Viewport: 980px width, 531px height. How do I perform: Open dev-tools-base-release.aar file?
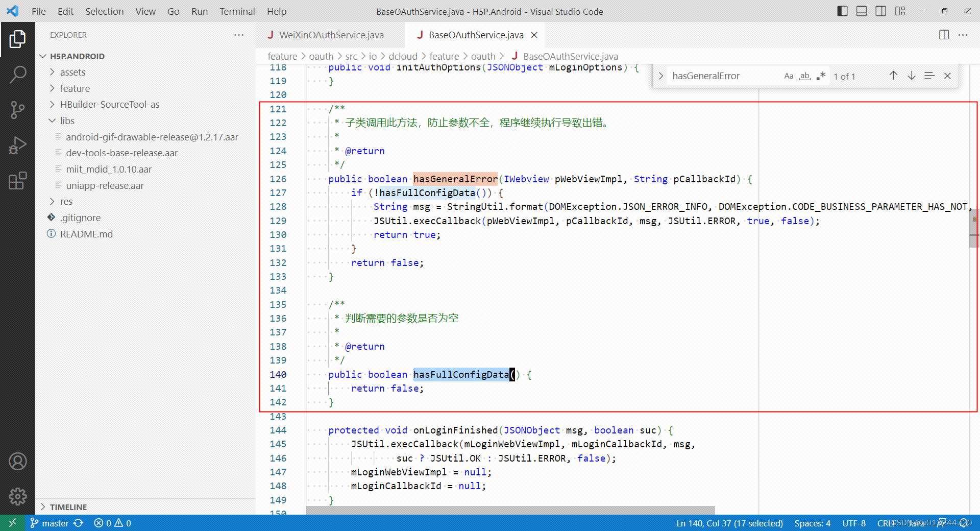click(145, 153)
